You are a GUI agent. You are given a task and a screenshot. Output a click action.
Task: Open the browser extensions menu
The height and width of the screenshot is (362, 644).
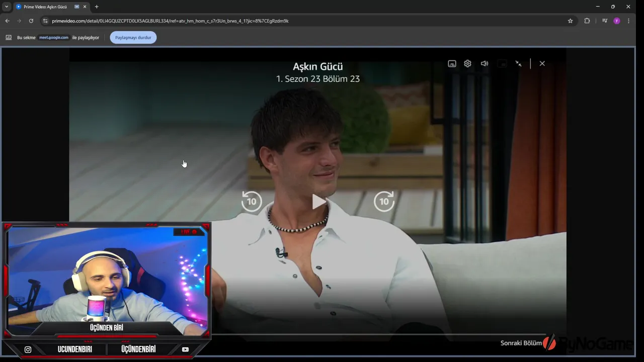tap(587, 21)
